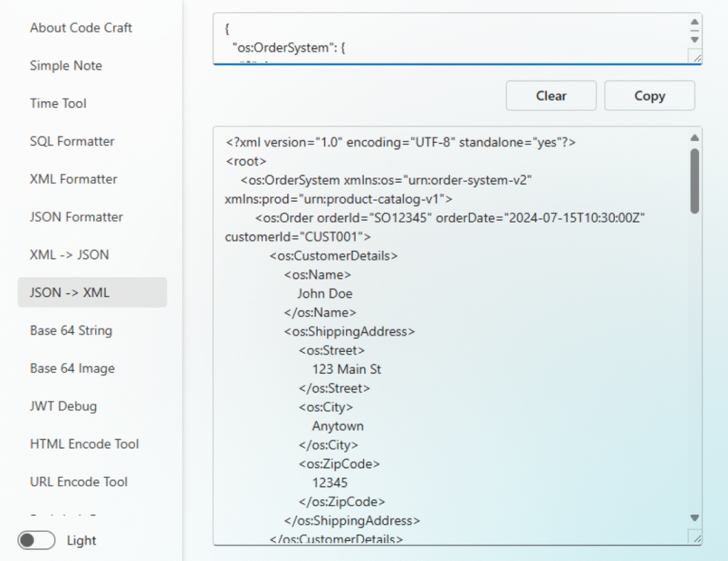Open the About Code Craft page
Screen dimensions: 728x561
click(x=81, y=28)
